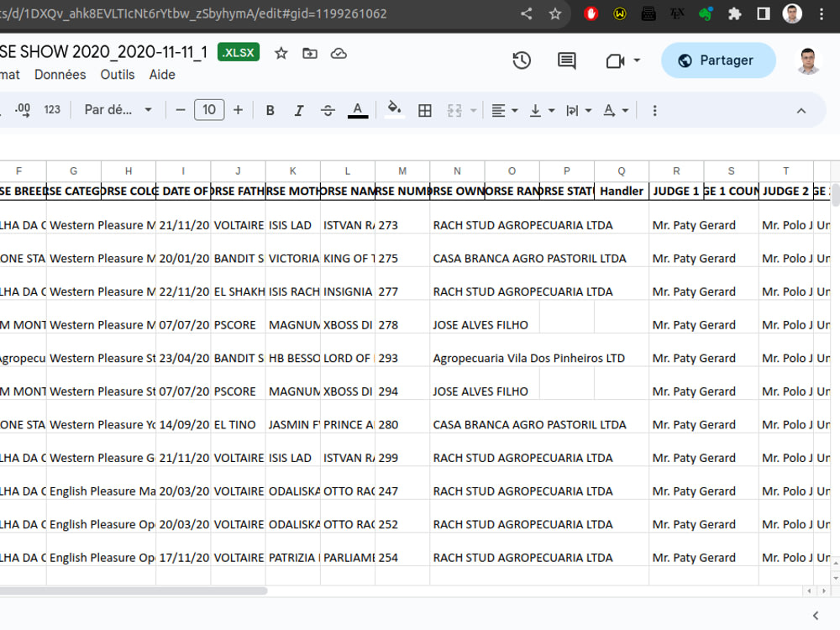The image size is (840, 630).
Task: Increase decimal places button
Action: click(23, 110)
